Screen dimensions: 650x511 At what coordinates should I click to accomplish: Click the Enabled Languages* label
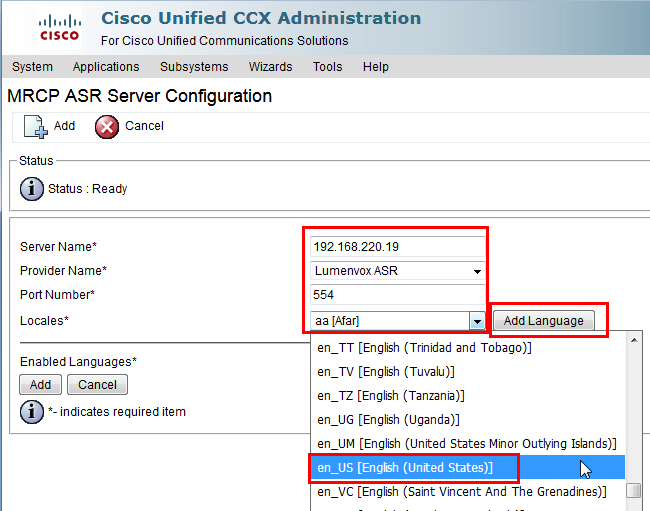78,362
